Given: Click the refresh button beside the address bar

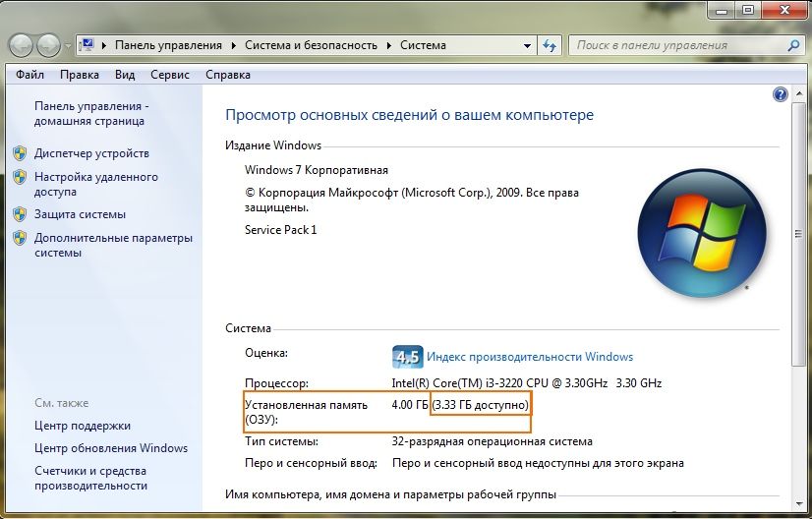Looking at the screenshot, I should (x=550, y=45).
